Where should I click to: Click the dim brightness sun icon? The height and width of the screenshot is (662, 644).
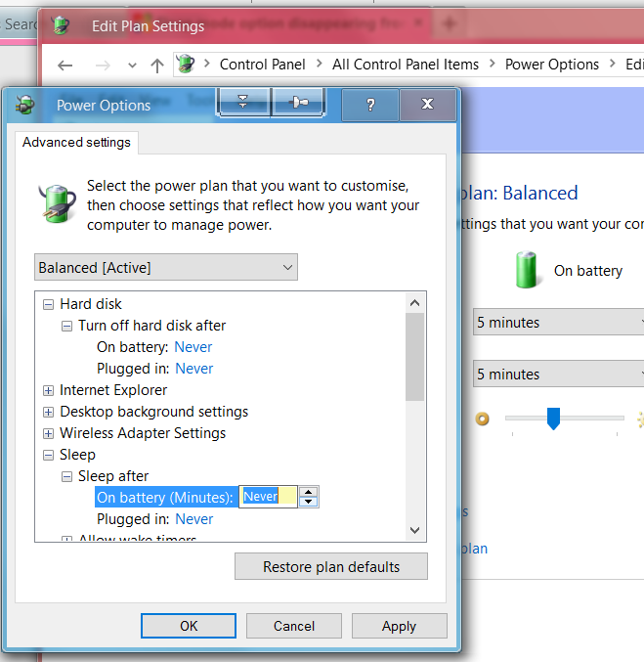482,419
